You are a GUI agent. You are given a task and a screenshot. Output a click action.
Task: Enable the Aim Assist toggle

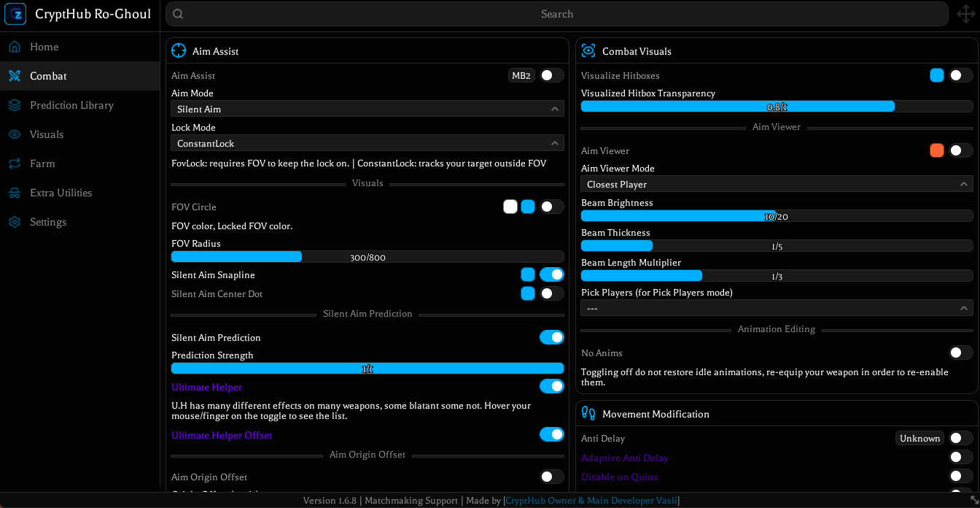(552, 75)
